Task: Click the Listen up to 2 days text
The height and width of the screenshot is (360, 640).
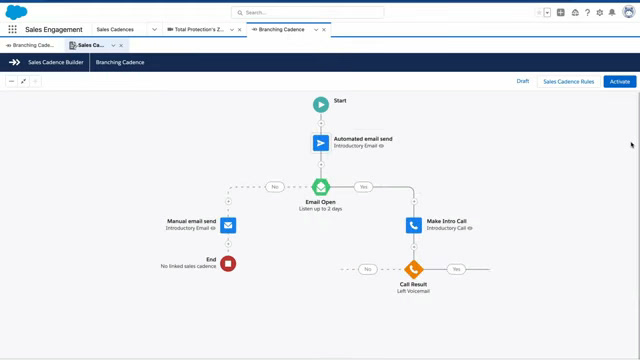Action: click(320, 209)
